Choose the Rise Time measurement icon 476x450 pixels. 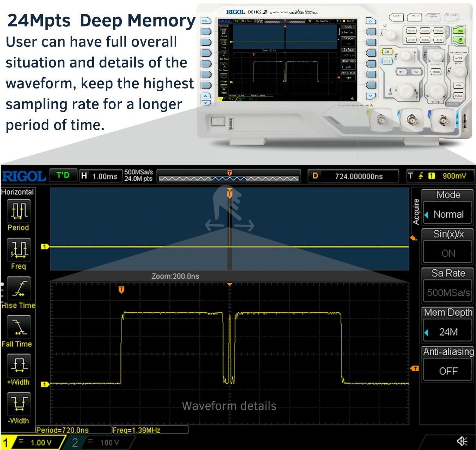[19, 288]
